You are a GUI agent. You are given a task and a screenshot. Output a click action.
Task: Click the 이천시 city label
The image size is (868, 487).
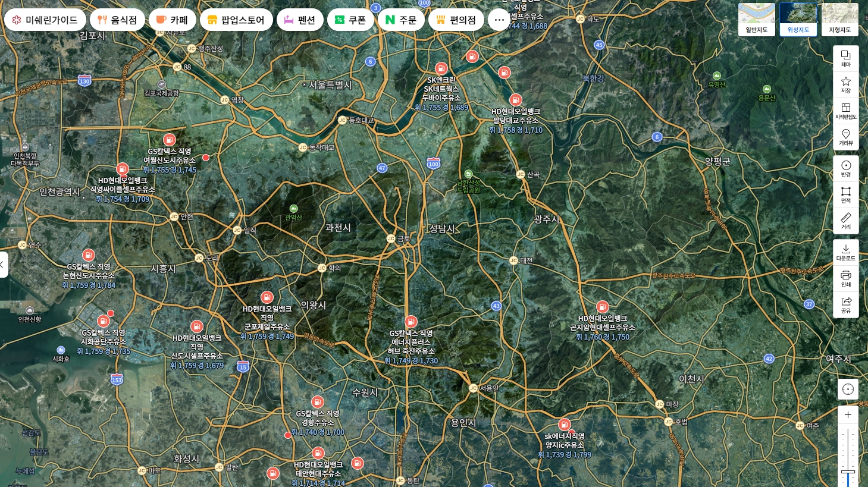point(691,379)
